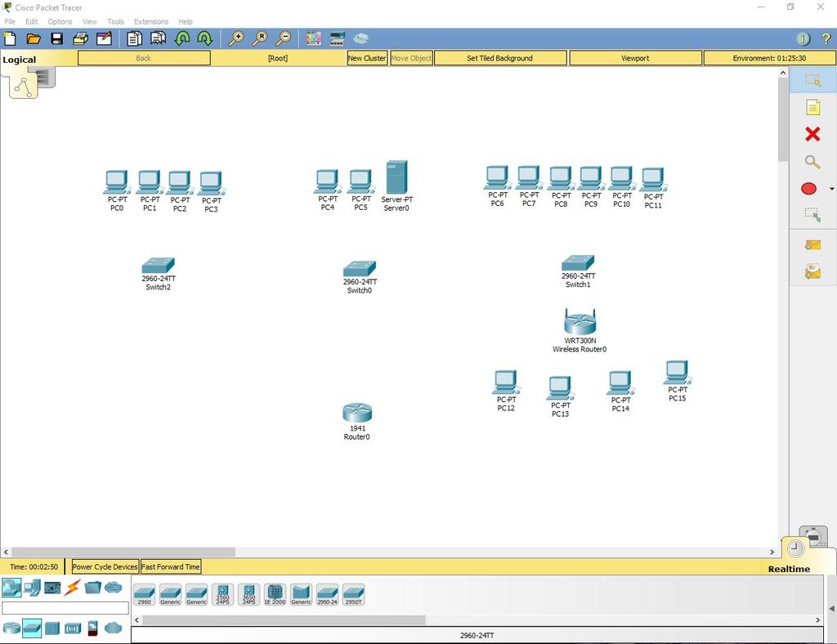The image size is (837, 644).
Task: Open the Options menu
Action: point(60,21)
